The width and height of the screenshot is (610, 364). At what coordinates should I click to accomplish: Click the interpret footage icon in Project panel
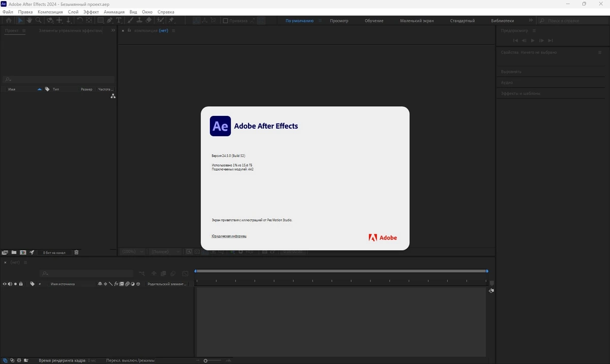[x=5, y=252]
